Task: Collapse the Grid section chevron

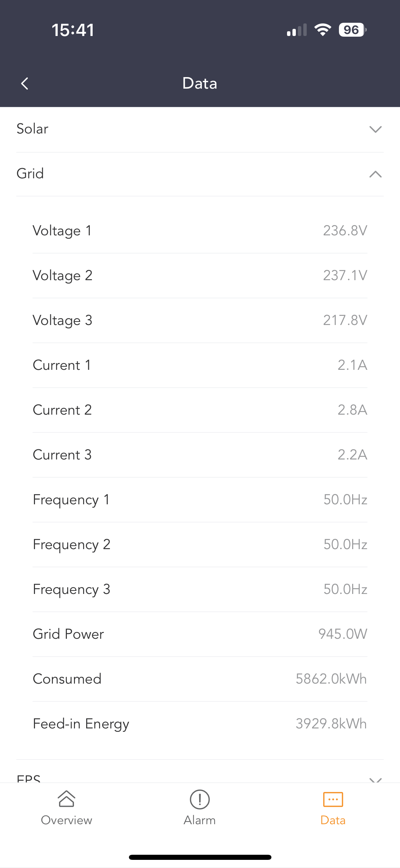Action: click(x=375, y=174)
